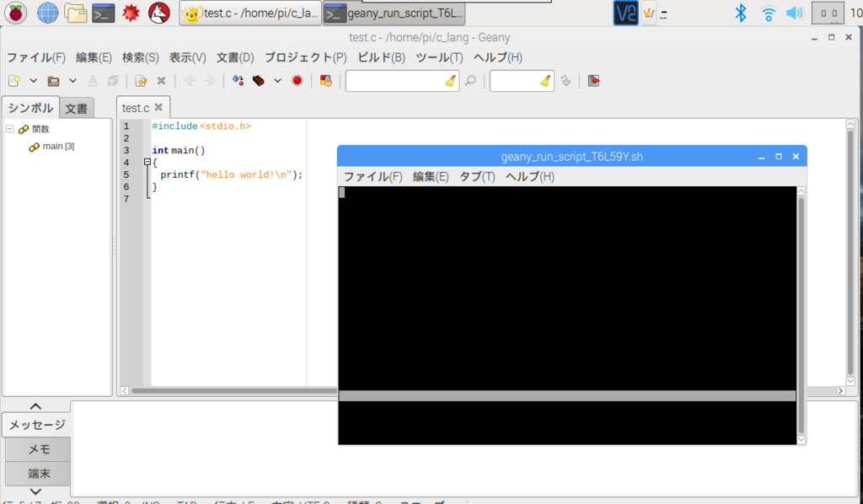
Task: Launch terminal from taskbar icon
Action: click(103, 13)
